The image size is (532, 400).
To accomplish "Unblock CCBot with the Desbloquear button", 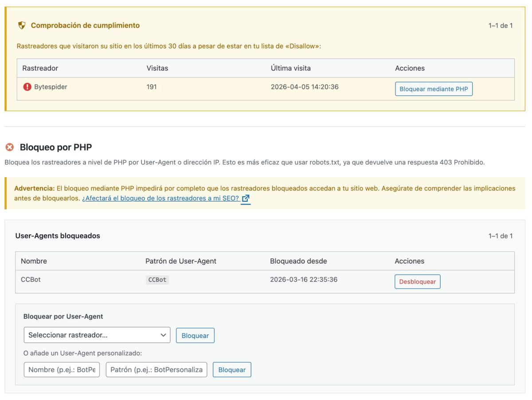I will (x=418, y=282).
